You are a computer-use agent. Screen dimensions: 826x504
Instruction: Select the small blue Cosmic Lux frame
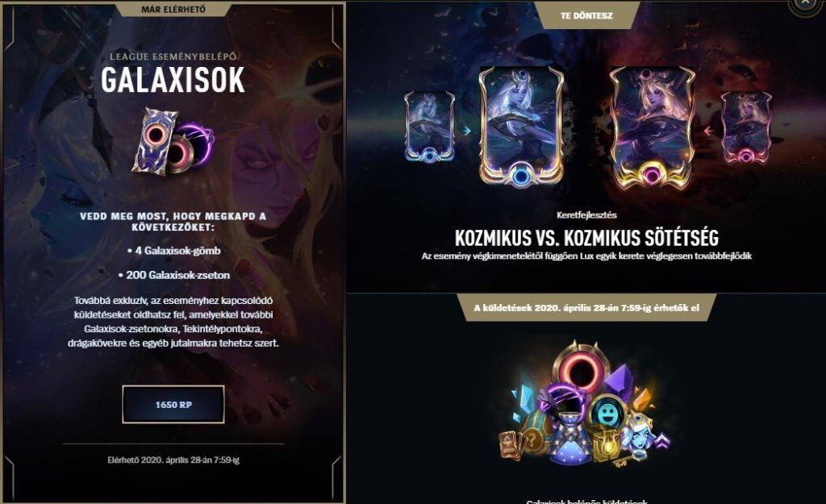429,127
